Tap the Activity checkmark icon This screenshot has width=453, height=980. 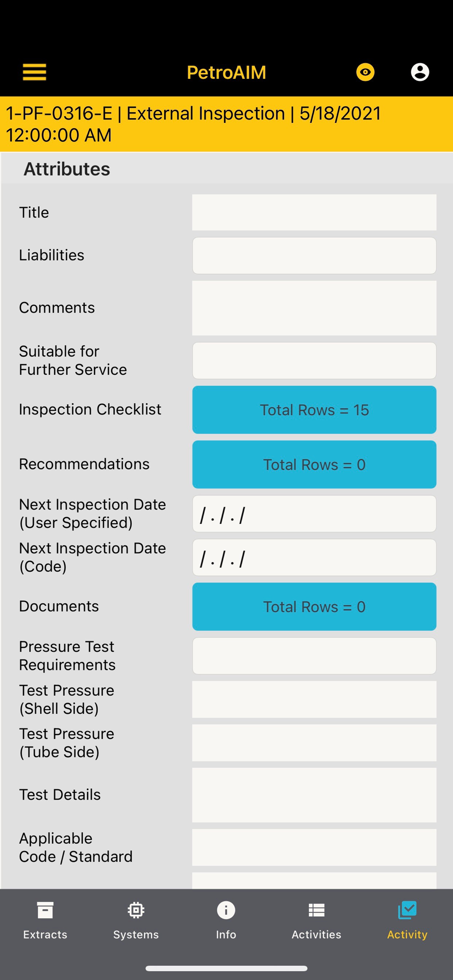[x=407, y=910]
